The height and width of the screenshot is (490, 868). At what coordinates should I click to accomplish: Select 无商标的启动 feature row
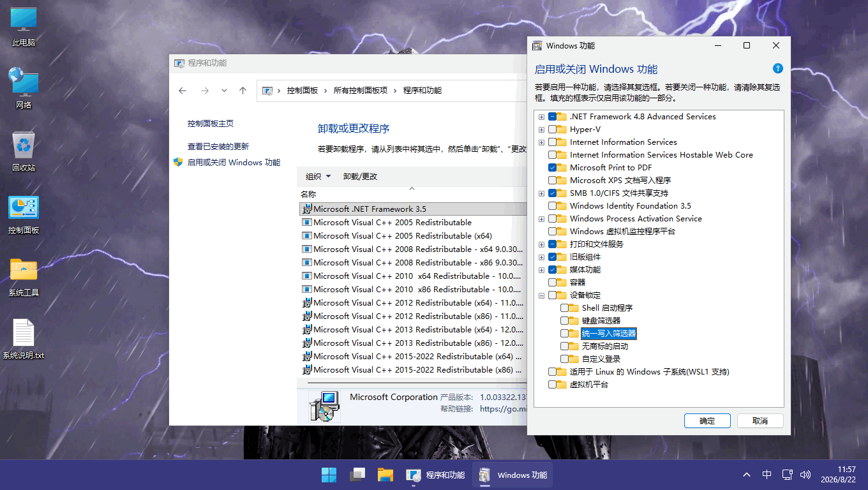605,346
